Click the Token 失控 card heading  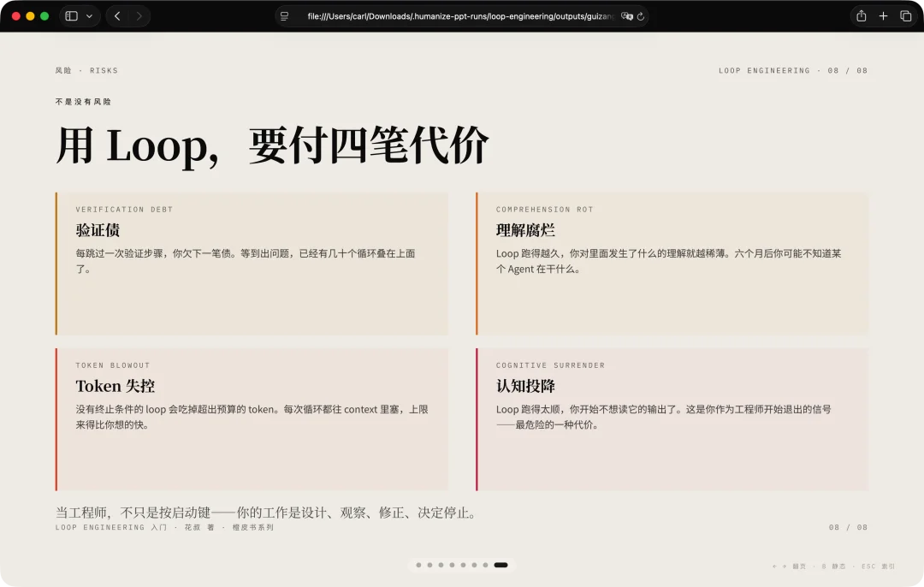pyautogui.click(x=115, y=386)
